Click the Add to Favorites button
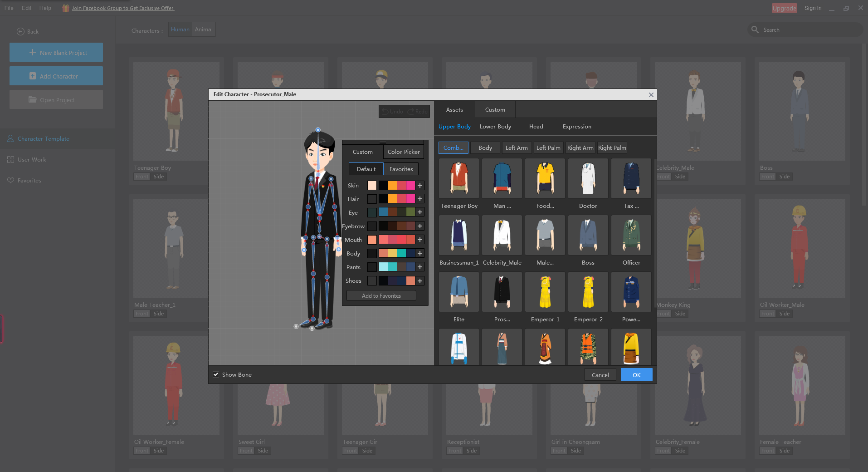The width and height of the screenshot is (868, 472). pos(381,296)
